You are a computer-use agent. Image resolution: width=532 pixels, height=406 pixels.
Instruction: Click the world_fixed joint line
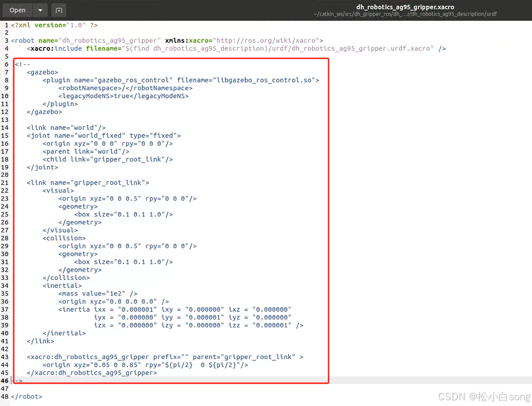[104, 136]
